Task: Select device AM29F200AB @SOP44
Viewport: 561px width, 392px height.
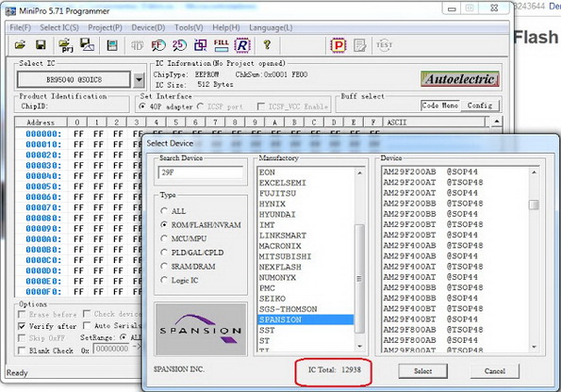Action: pyautogui.click(x=455, y=171)
